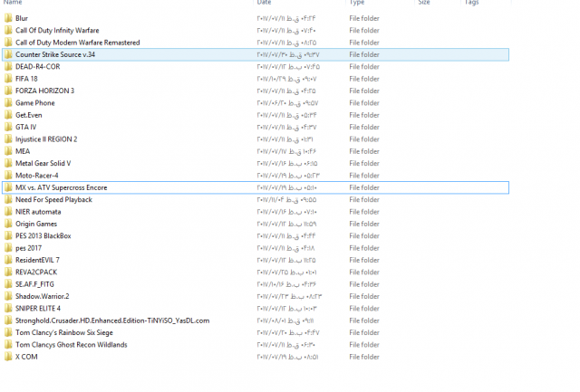Sort by the Type column header

click(x=357, y=2)
